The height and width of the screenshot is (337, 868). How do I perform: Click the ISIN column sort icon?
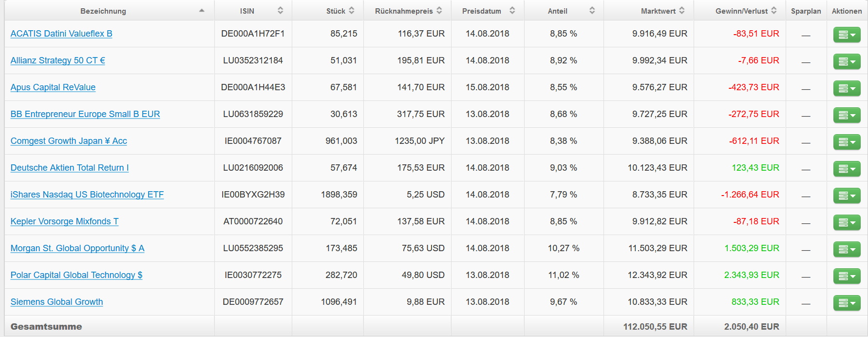pos(280,11)
